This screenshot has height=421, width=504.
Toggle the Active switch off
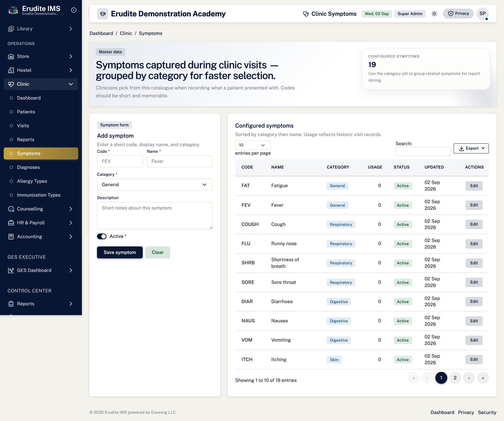102,236
